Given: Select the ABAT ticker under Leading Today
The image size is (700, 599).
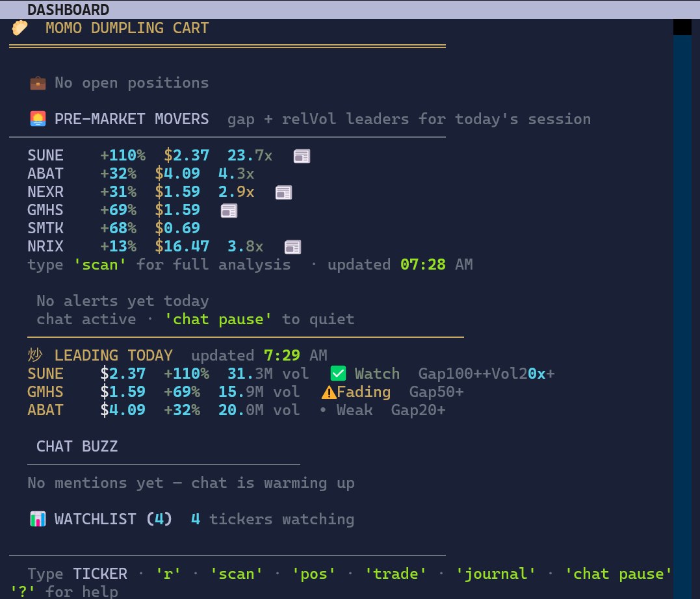Looking at the screenshot, I should 45,410.
